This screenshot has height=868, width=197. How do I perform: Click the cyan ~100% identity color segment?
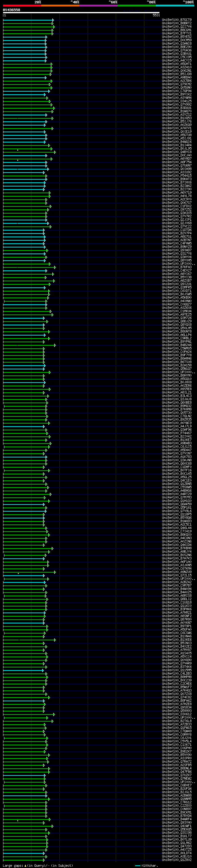[x=175, y=6]
